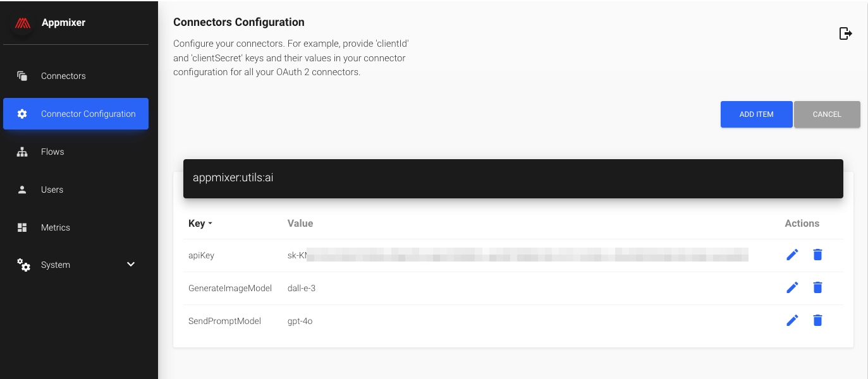Sort table by the Key column arrow
Screen dimensions: 868x379
click(210, 224)
